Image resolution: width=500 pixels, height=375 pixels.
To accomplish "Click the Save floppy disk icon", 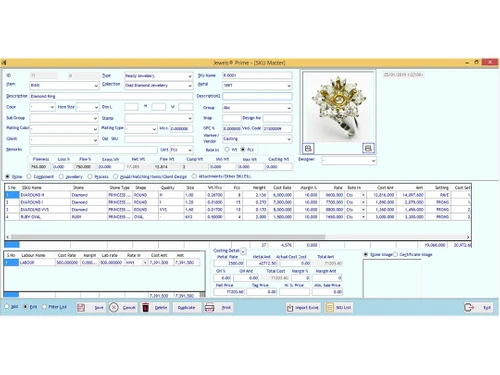I will click(x=81, y=307).
